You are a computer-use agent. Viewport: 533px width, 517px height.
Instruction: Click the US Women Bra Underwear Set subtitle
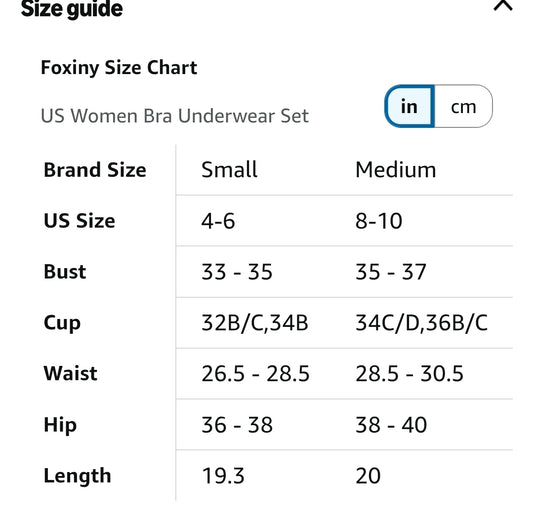click(x=175, y=116)
